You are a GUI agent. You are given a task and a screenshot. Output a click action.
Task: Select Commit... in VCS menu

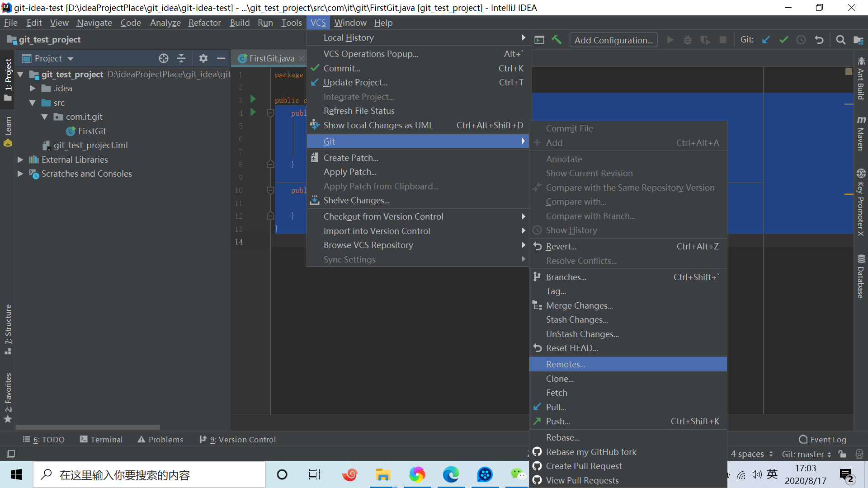pos(418,68)
